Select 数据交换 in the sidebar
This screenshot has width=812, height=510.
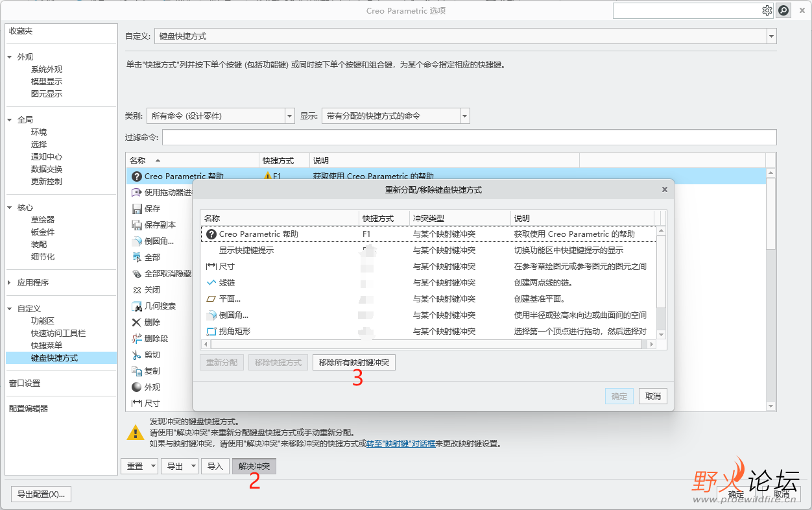coord(47,169)
